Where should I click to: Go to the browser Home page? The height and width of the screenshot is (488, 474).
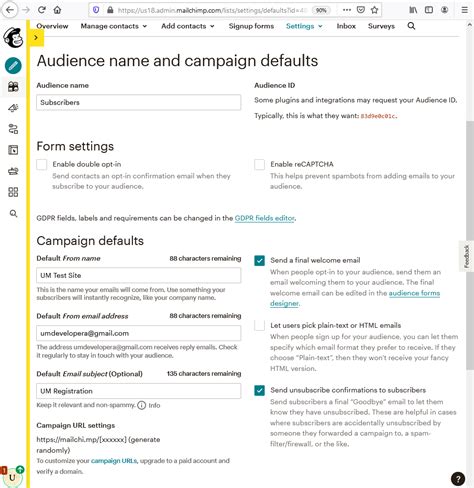pos(57,10)
